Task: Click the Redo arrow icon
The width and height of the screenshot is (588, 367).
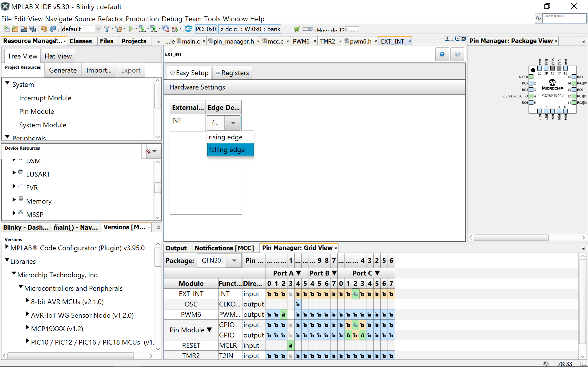Action: coord(53,29)
